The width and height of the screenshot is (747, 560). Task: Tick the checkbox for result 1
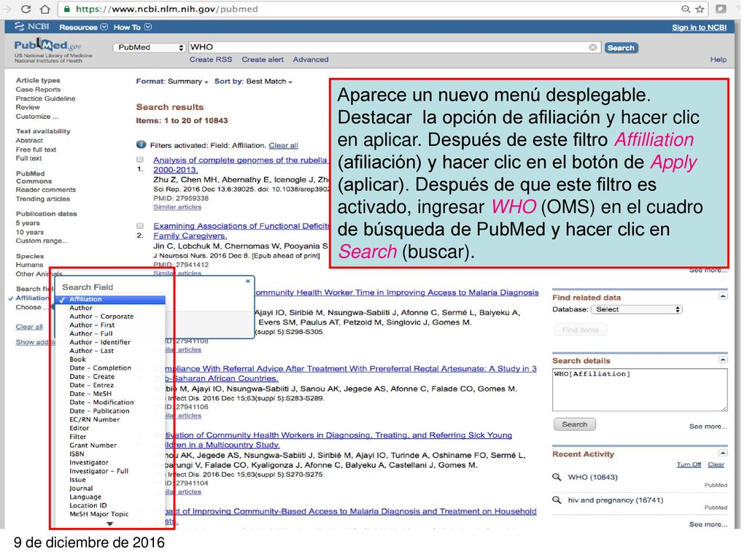(140, 160)
